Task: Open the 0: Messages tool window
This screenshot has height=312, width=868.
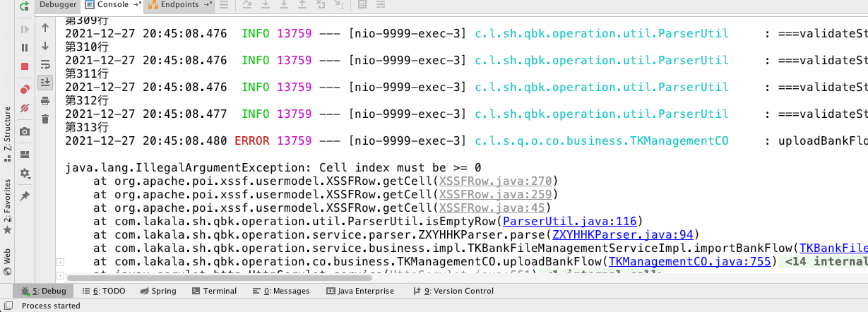Action: click(x=281, y=291)
